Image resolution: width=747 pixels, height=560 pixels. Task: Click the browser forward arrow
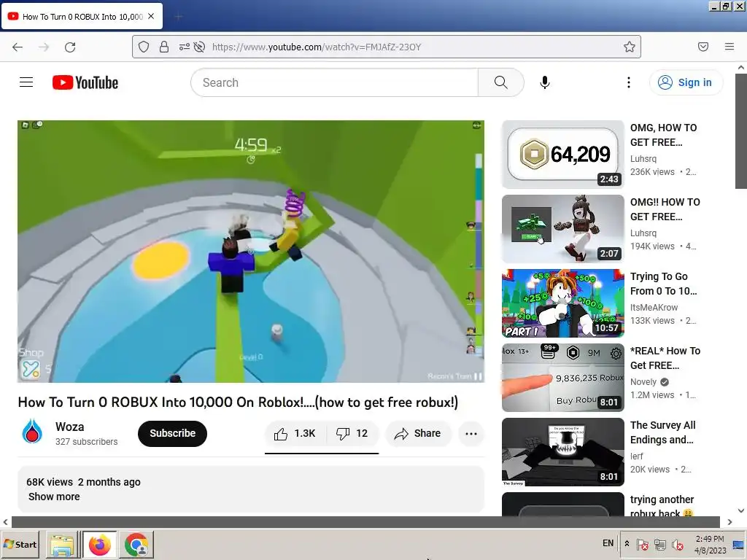pyautogui.click(x=44, y=47)
